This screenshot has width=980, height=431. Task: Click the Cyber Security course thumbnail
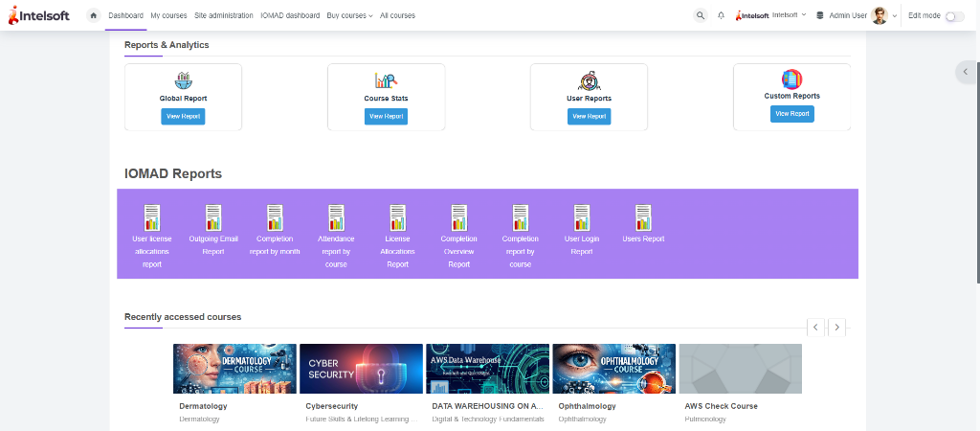(361, 369)
